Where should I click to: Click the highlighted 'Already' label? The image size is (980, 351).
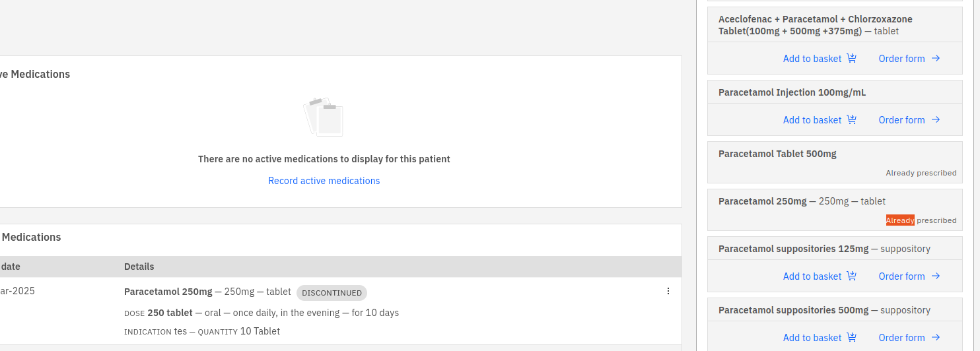(900, 220)
